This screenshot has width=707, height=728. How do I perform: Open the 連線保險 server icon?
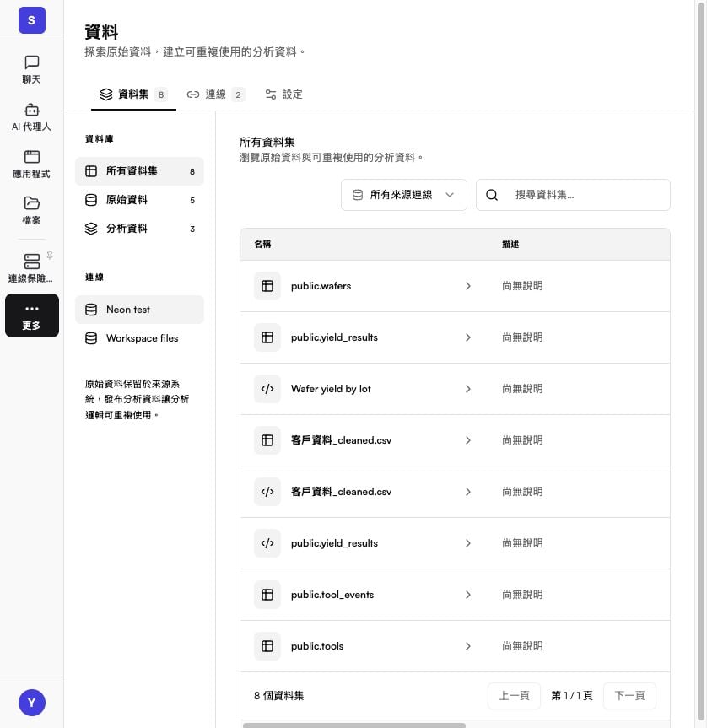pyautogui.click(x=31, y=261)
